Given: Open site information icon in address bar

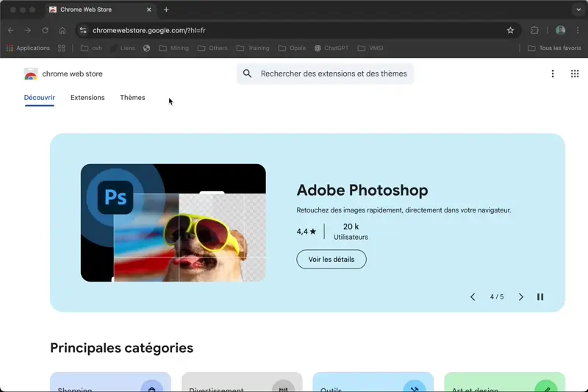Looking at the screenshot, I should 83,30.
